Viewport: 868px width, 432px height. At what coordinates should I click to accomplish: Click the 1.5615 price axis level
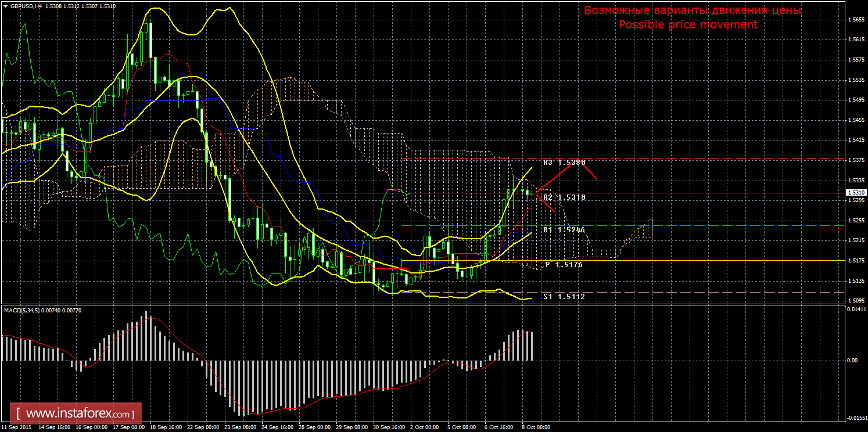click(x=855, y=39)
